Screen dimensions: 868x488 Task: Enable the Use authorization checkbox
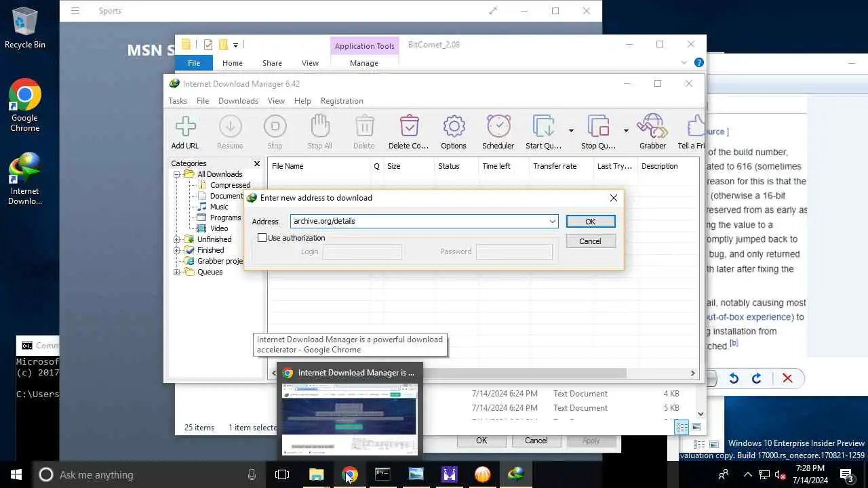click(262, 238)
